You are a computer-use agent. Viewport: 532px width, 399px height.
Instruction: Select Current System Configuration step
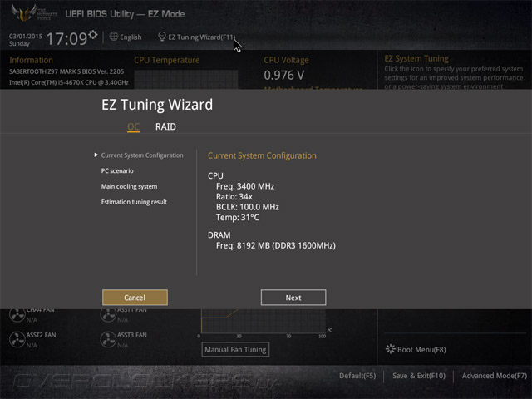(x=142, y=155)
